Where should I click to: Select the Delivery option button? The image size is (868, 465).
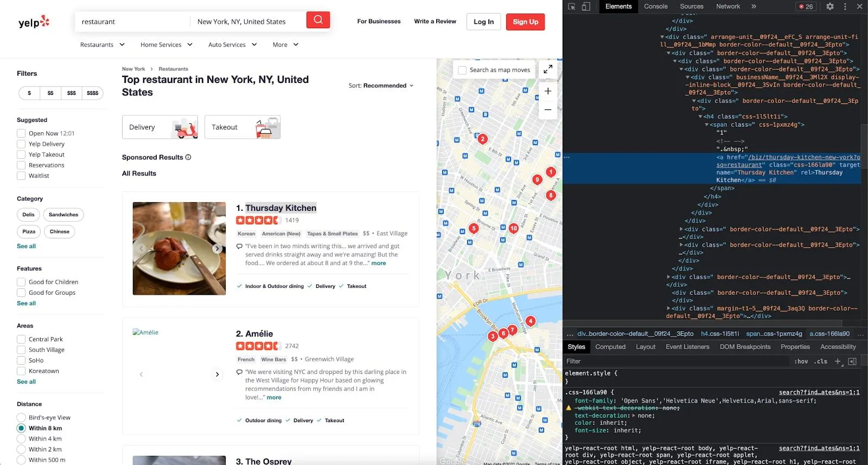pyautogui.click(x=160, y=127)
